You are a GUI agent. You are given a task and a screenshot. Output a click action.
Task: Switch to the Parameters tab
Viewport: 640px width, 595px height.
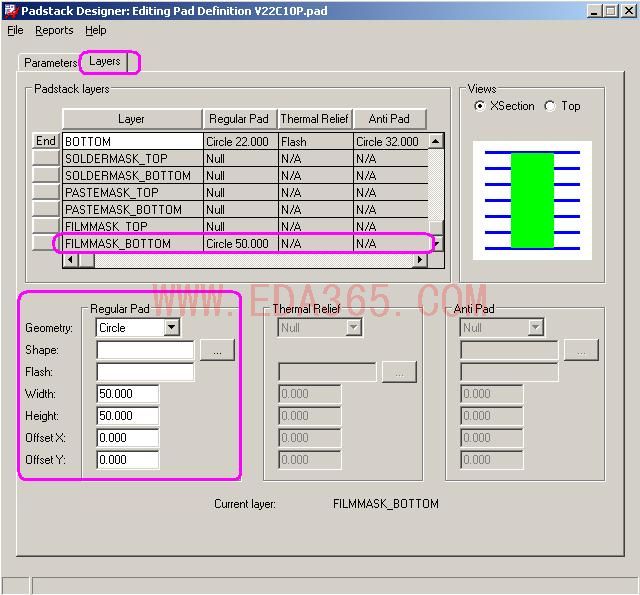(50, 62)
